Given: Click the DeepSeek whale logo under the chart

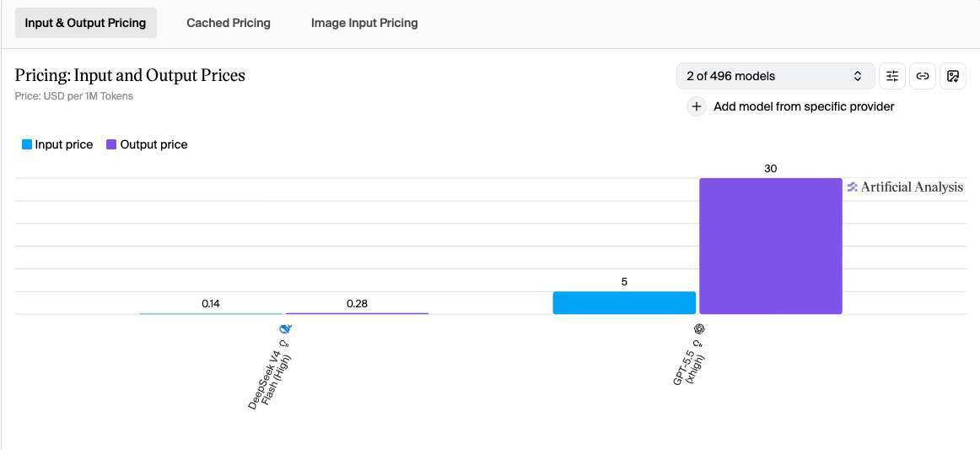Looking at the screenshot, I should point(287,328).
